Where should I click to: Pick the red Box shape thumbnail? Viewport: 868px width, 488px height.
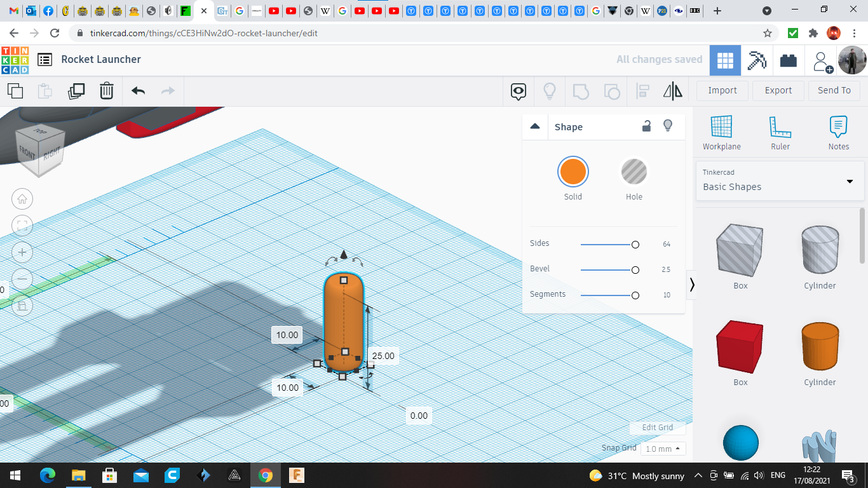[x=740, y=346]
